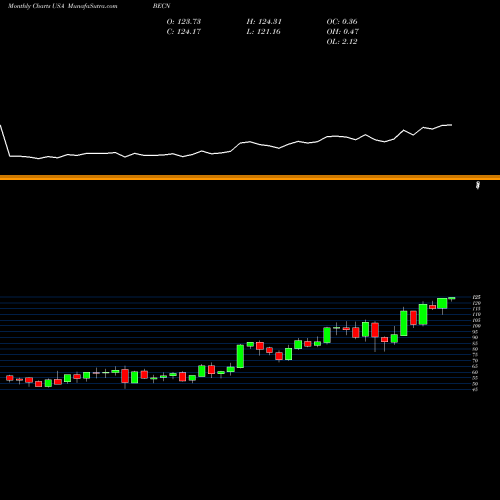Image resolution: width=500 pixels, height=500 pixels.
Task: Click the latest small green candle near 125
Action: pos(452,298)
